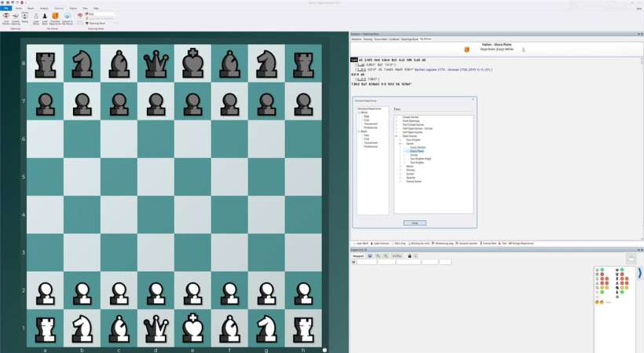Choose Easy under White repertoire list

365,116
